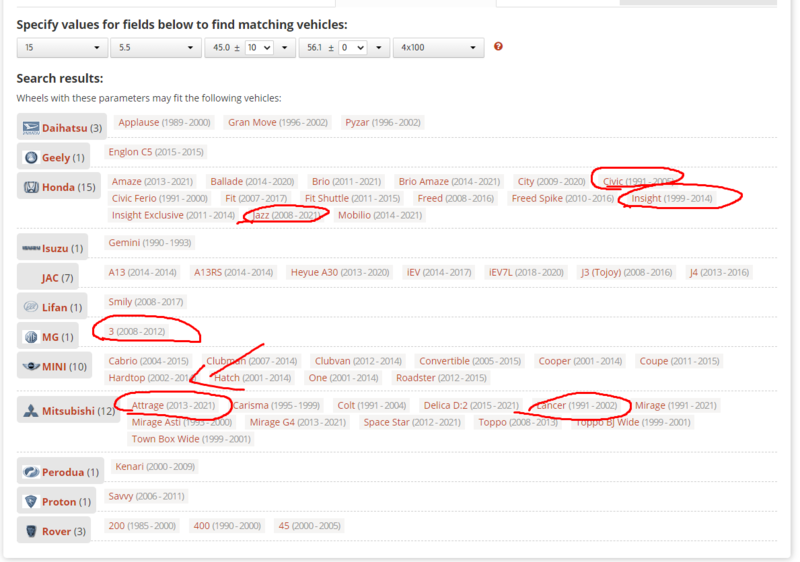Select MINI Roadster (2012-2015)
The width and height of the screenshot is (800, 562).
pyautogui.click(x=441, y=378)
